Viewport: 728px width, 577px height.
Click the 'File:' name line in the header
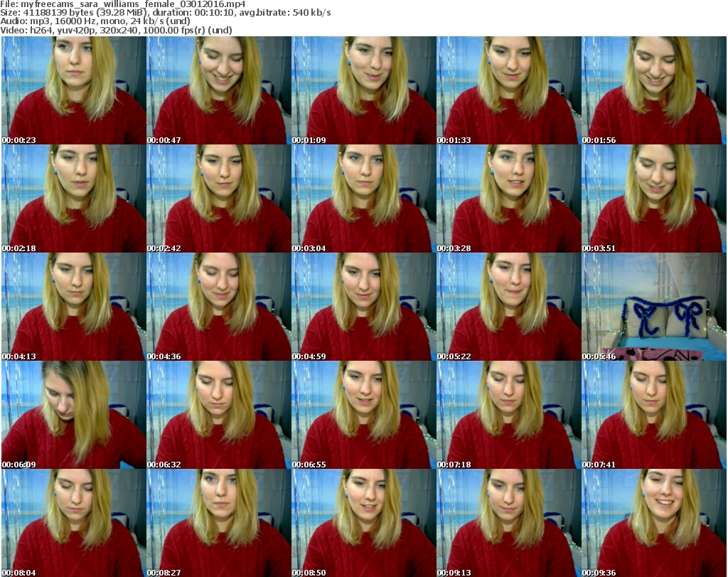(123, 4)
